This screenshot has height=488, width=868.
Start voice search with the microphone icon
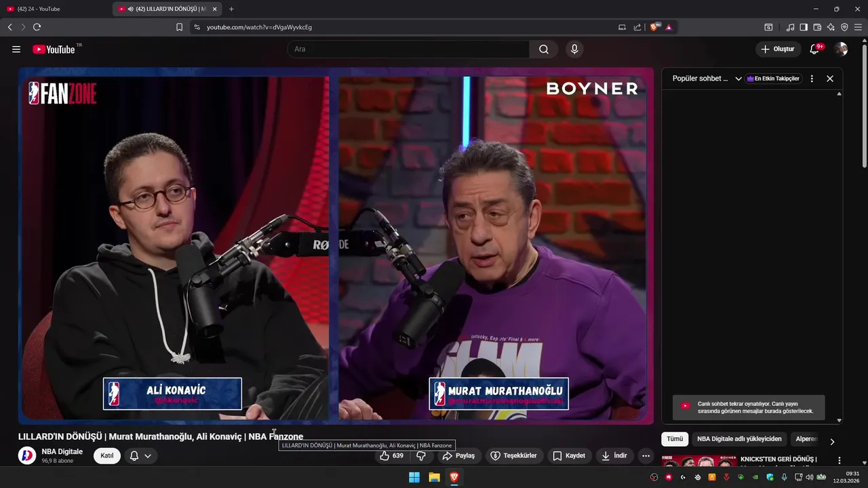(574, 49)
